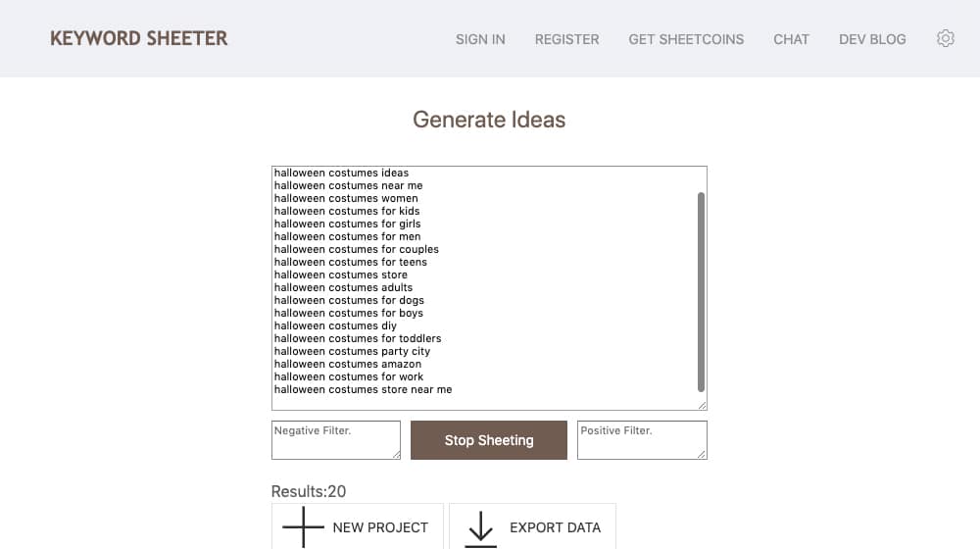Go to the Register link

click(x=566, y=39)
